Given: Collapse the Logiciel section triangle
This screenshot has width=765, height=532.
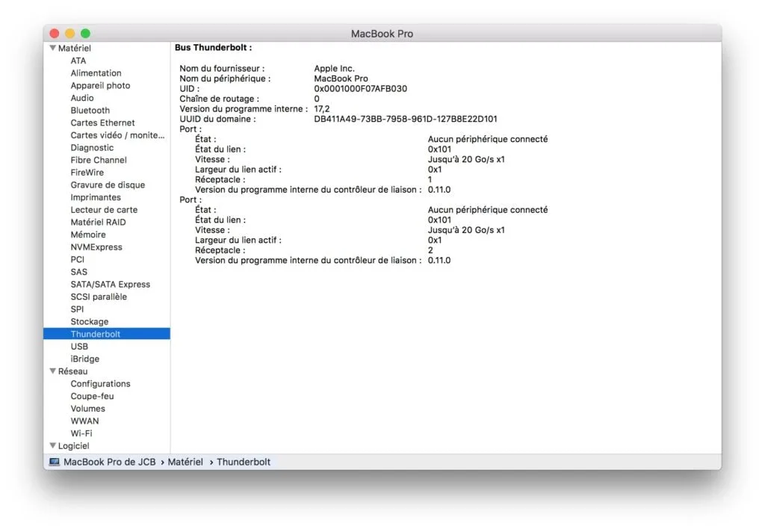Looking at the screenshot, I should point(53,445).
